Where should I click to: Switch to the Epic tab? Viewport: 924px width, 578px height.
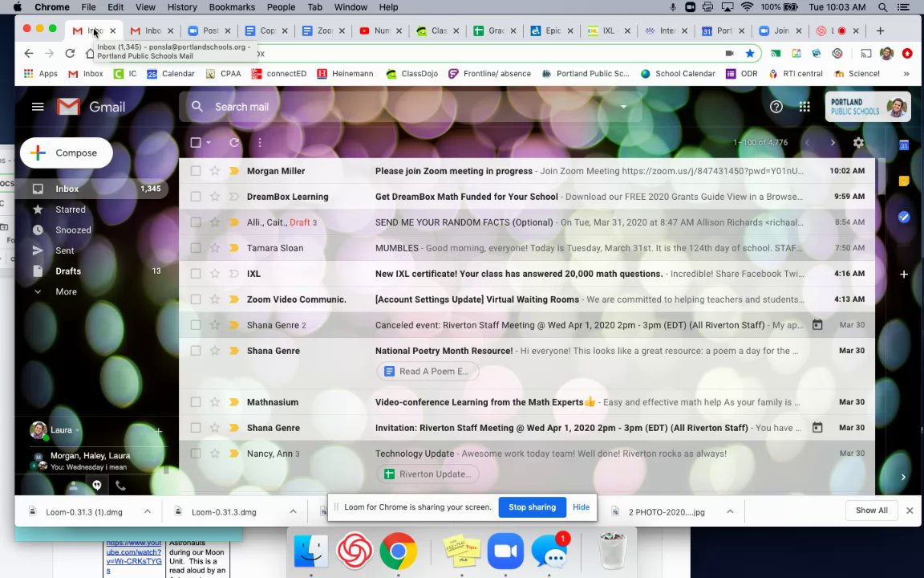(x=552, y=31)
